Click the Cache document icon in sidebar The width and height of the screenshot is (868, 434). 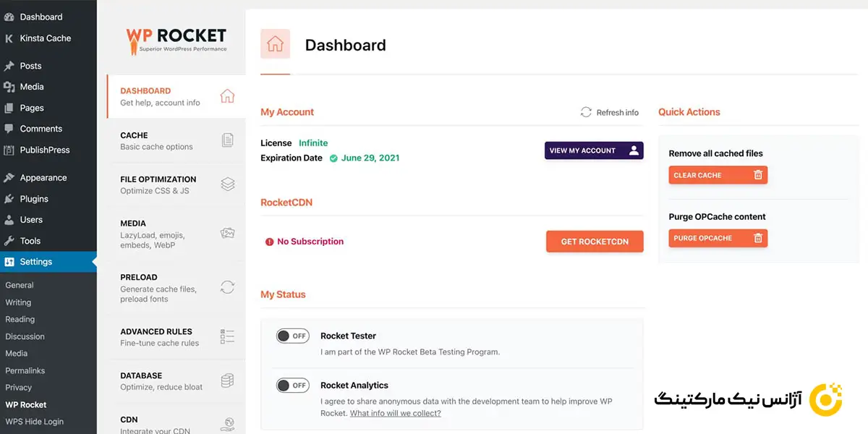point(227,140)
